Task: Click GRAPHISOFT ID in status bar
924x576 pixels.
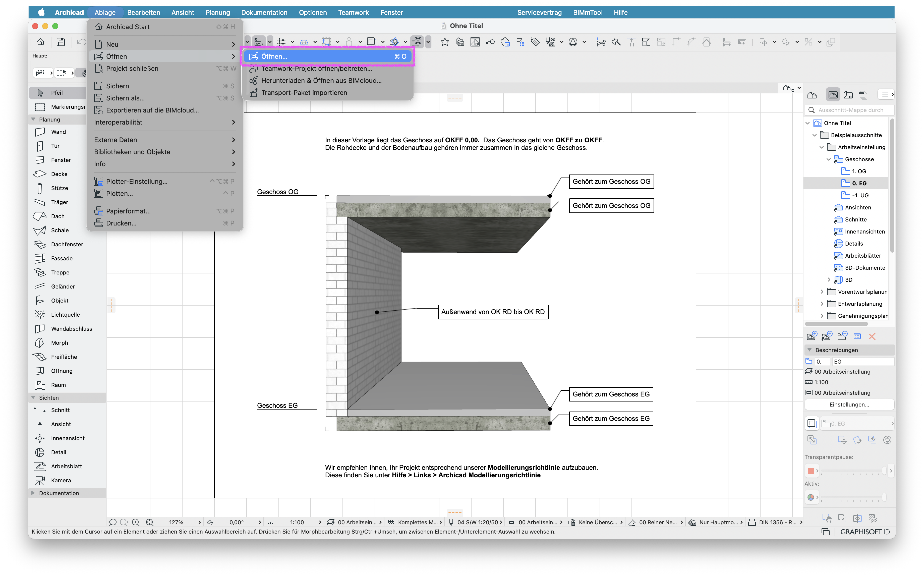Action: pos(864,532)
